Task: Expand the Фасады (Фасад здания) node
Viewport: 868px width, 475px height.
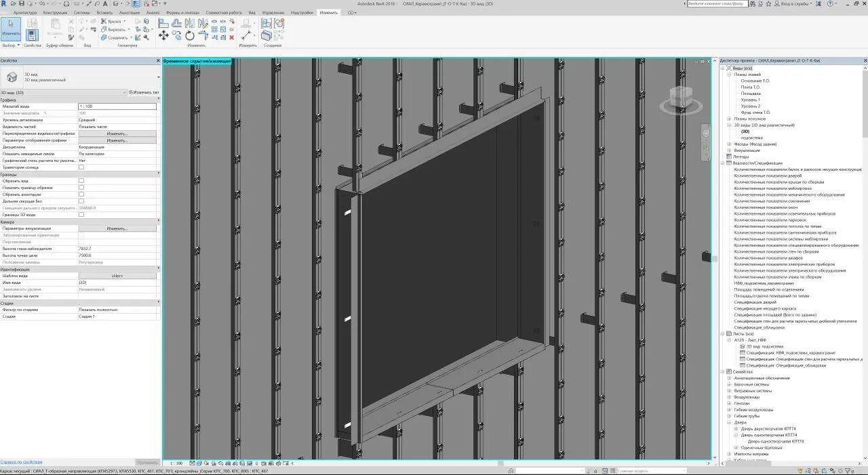Action: coord(730,144)
